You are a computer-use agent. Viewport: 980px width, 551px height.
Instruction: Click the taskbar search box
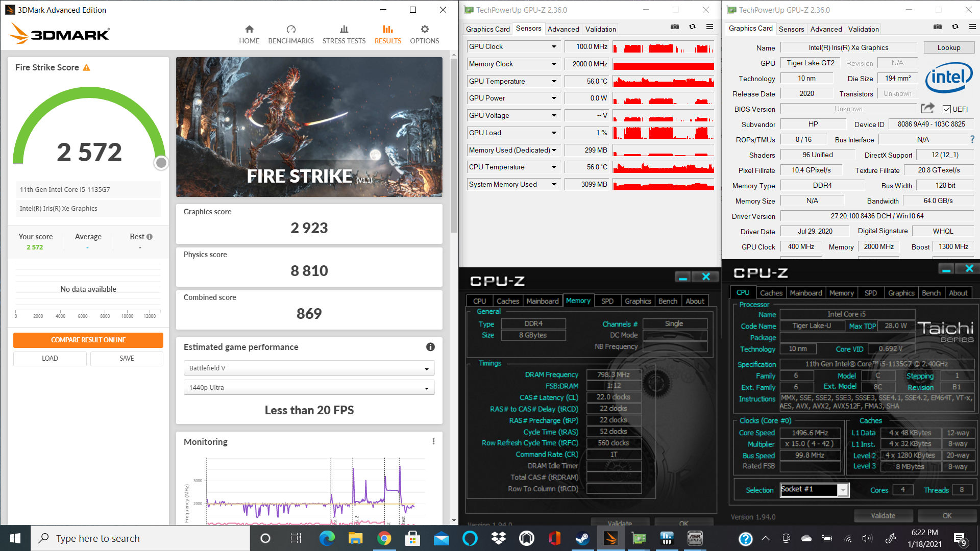pyautogui.click(x=141, y=538)
